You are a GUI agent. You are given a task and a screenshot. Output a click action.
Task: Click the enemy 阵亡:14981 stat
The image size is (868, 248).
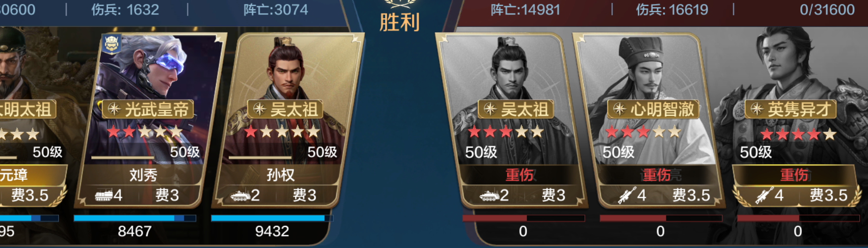click(x=526, y=10)
